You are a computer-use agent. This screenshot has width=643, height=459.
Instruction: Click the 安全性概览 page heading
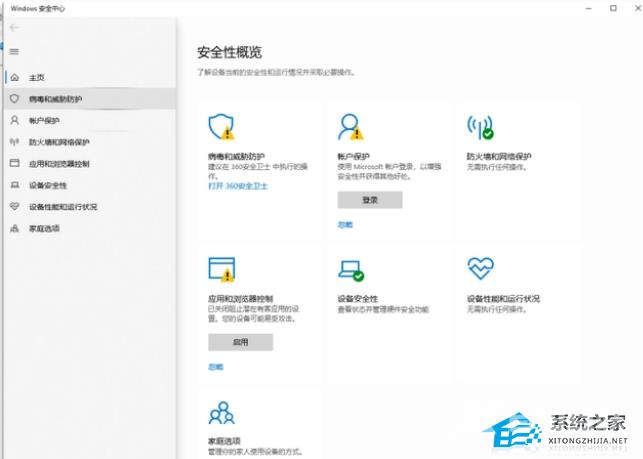coord(229,53)
